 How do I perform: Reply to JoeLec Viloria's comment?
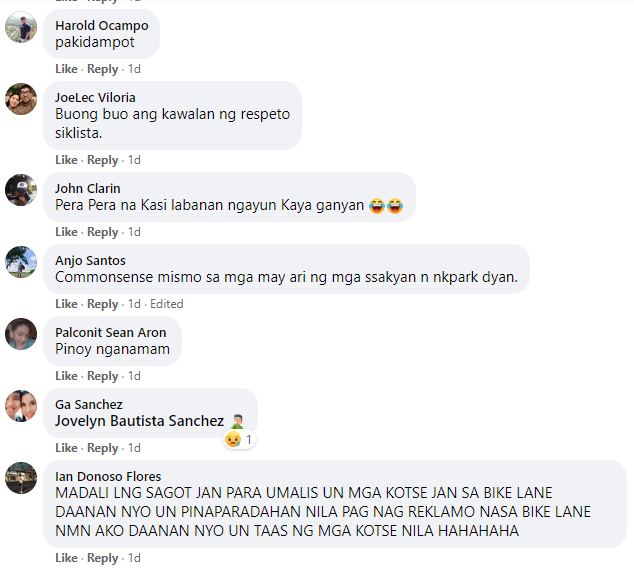tap(103, 160)
